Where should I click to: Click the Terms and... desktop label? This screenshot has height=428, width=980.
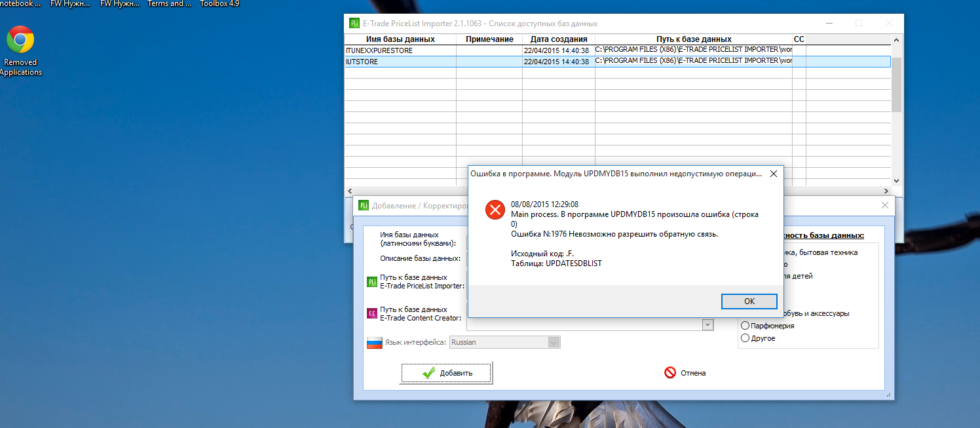click(170, 3)
